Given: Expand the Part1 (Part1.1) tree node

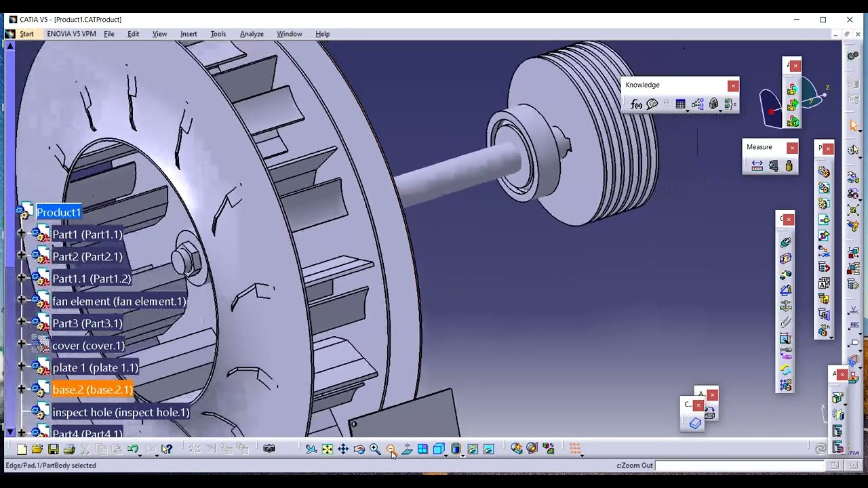Looking at the screenshot, I should [x=21, y=234].
